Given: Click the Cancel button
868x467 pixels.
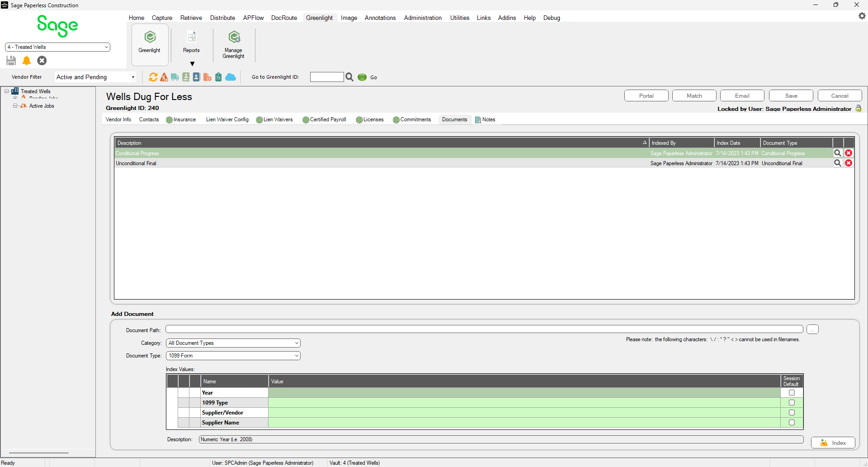Looking at the screenshot, I should coord(840,96).
